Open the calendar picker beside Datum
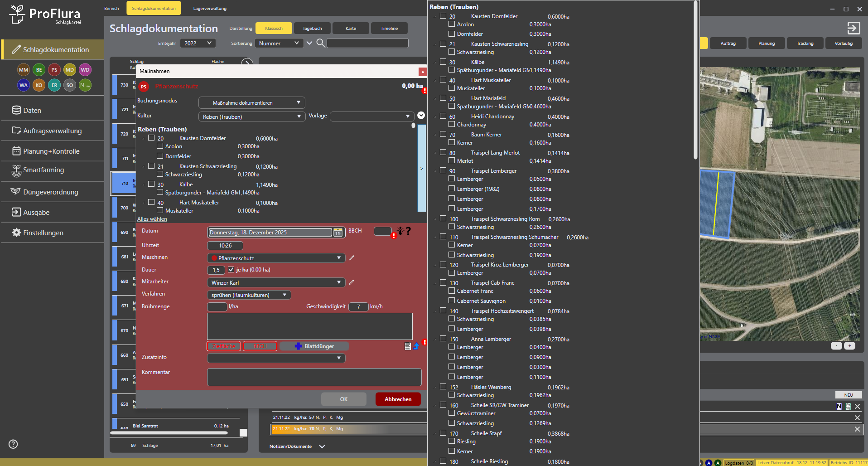This screenshot has height=466, width=868. click(x=338, y=233)
